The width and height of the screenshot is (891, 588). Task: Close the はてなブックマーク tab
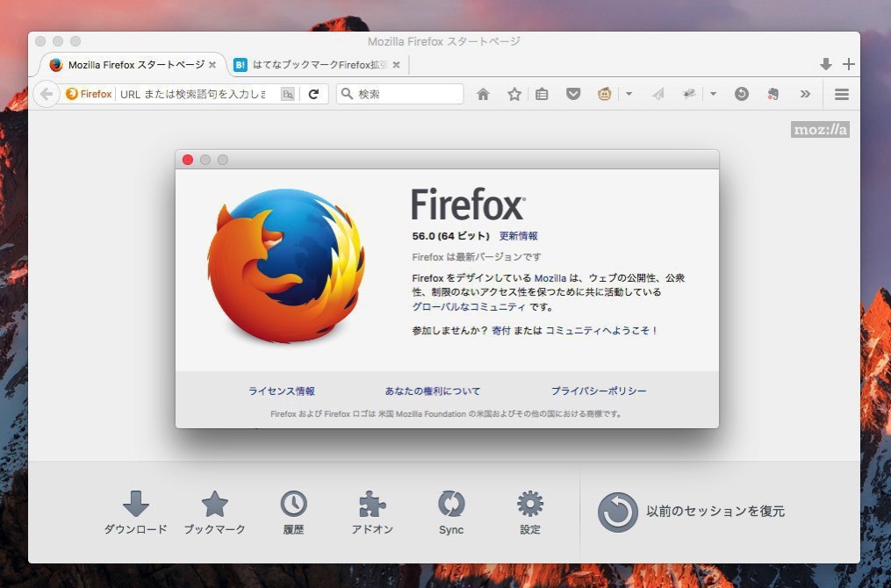point(397,65)
